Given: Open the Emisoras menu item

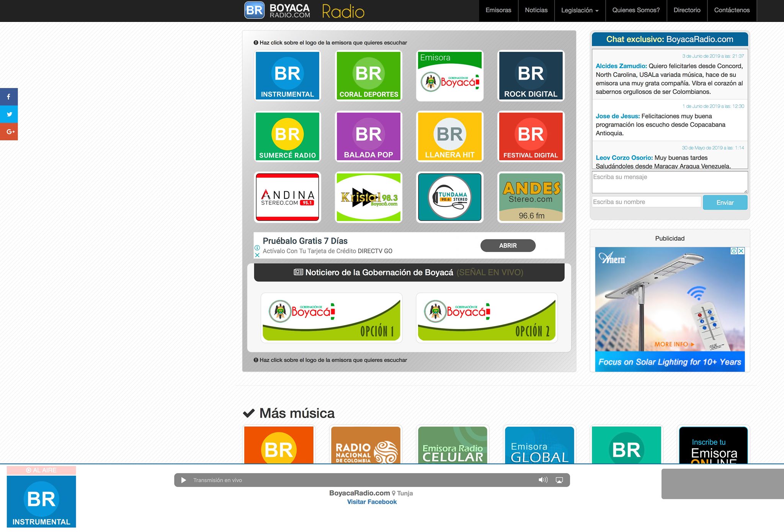Looking at the screenshot, I should coord(498,10).
